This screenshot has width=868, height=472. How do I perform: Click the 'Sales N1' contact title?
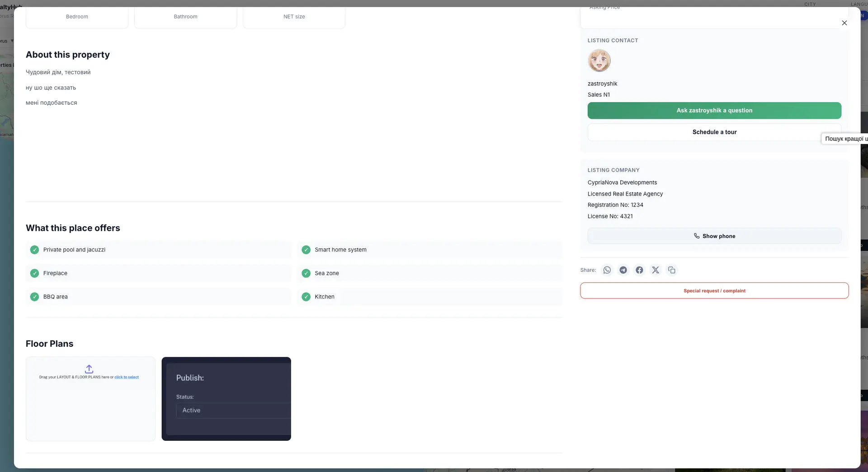[599, 95]
